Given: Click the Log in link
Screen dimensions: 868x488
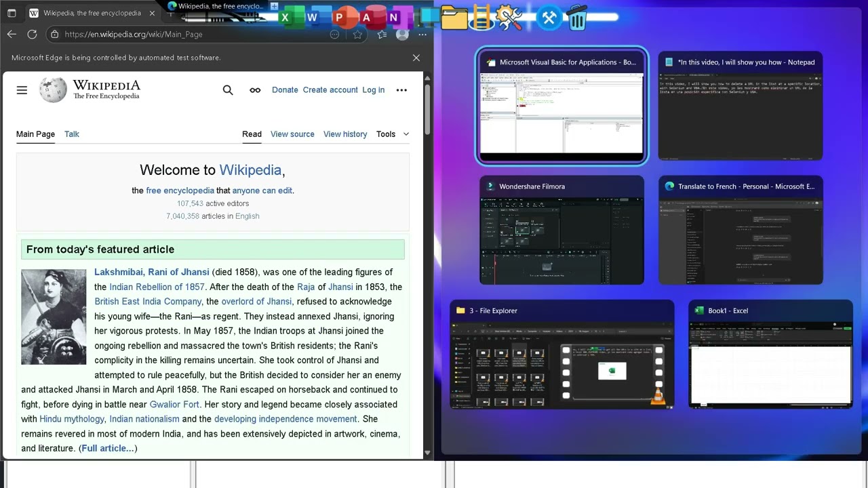Looking at the screenshot, I should pyautogui.click(x=373, y=89).
